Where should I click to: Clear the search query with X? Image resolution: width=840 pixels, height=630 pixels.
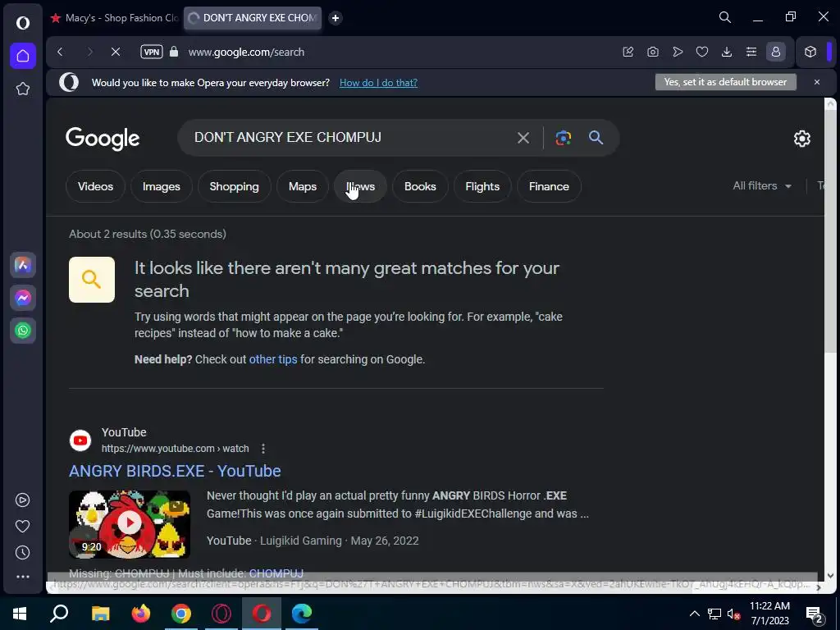(523, 138)
